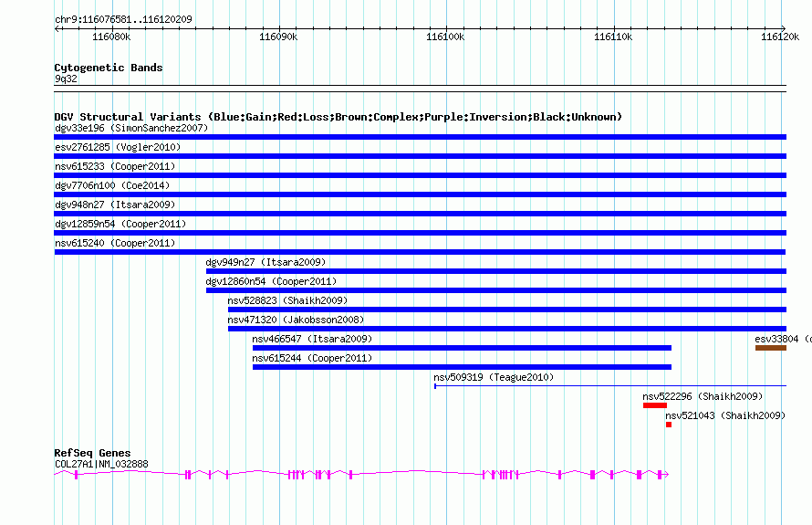Viewport: 812px width, 525px height.
Task: Select the dgv12860n54 (Cooper2011) label
Action: click(271, 281)
